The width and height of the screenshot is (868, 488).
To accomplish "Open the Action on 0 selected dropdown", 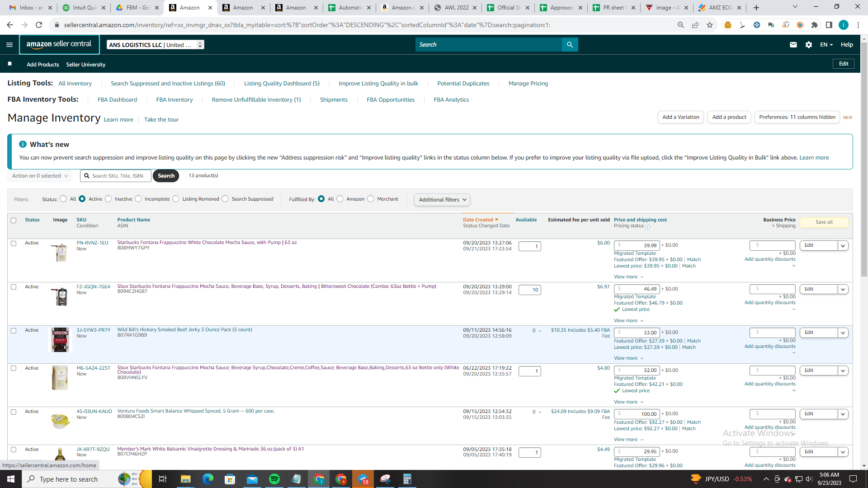I will tap(40, 176).
